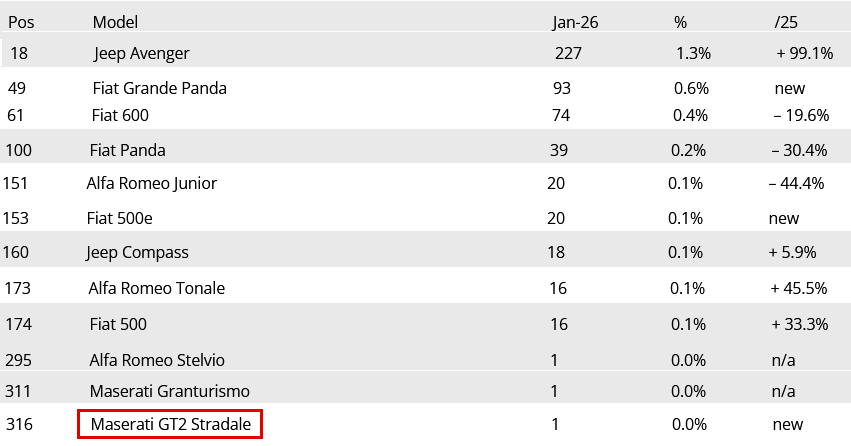Click the Pos column header

click(21, 21)
